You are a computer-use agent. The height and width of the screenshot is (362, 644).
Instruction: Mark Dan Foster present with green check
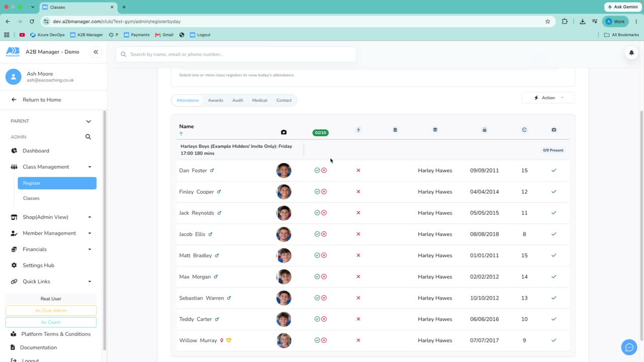317,170
